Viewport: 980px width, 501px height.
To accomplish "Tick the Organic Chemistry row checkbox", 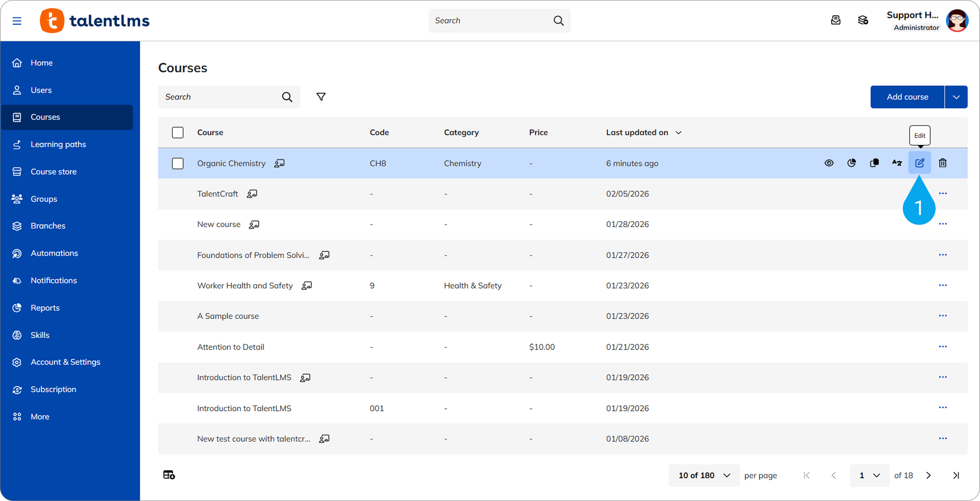I will coord(178,163).
